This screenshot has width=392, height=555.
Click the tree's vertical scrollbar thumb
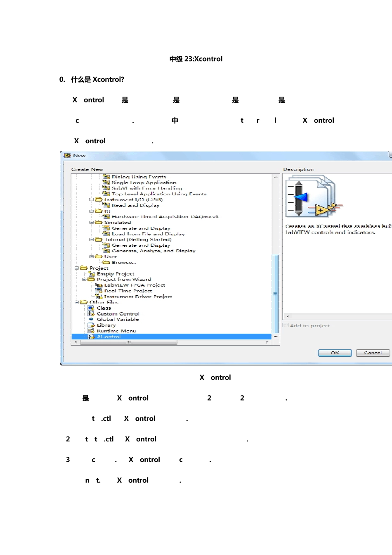click(275, 294)
